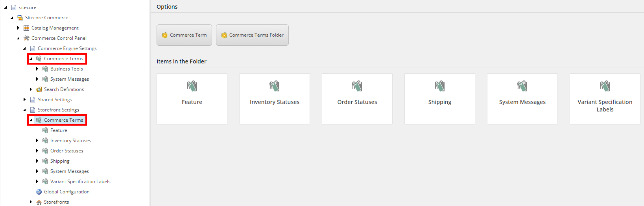Open the Variant Specification Labels card
The width and height of the screenshot is (644, 206).
coord(605,99)
